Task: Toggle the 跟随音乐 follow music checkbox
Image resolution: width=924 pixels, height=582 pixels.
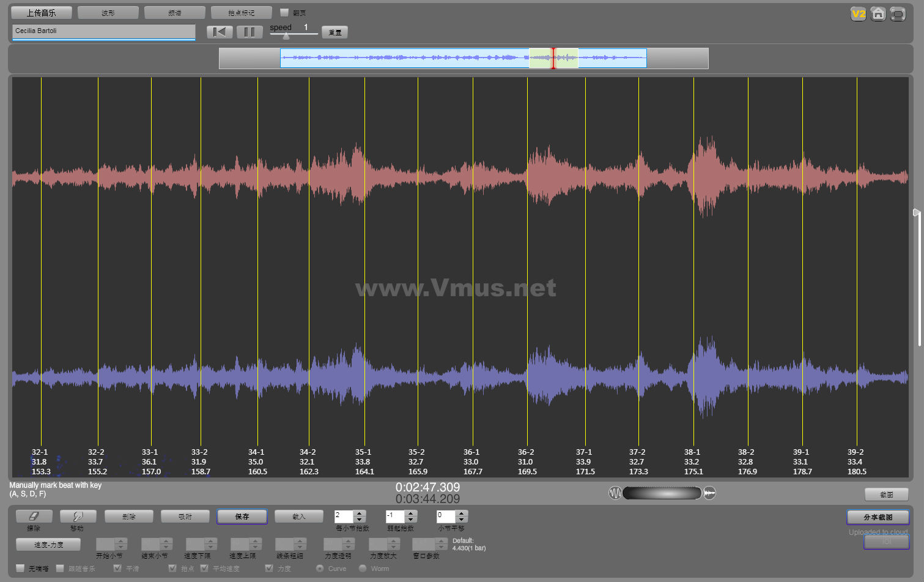Action: [x=60, y=569]
